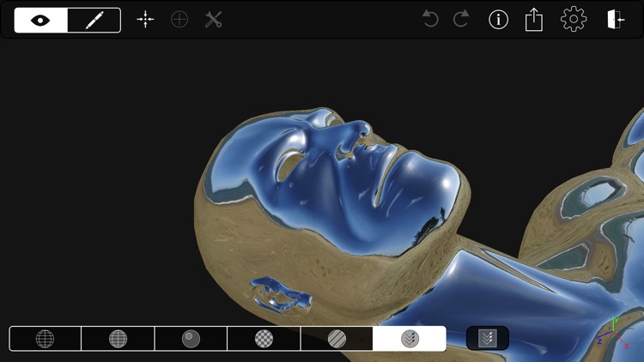Undo the last action
Viewport: 644px width, 362px height.
pos(430,19)
